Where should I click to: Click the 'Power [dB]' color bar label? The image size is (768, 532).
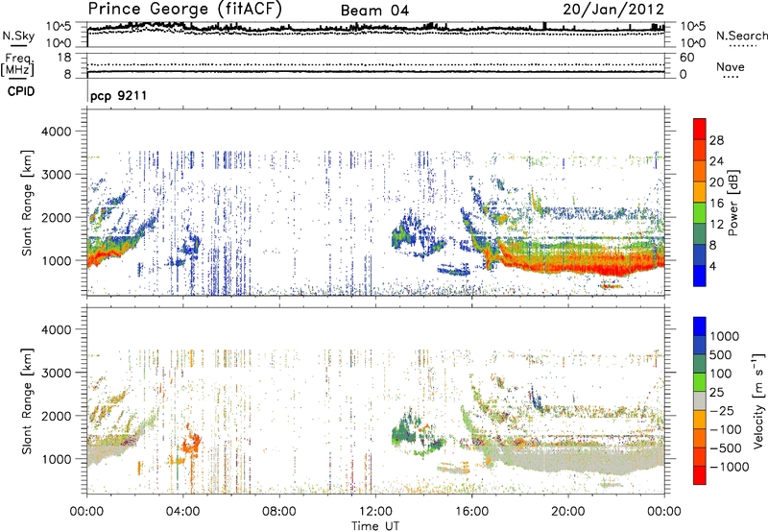(x=733, y=204)
